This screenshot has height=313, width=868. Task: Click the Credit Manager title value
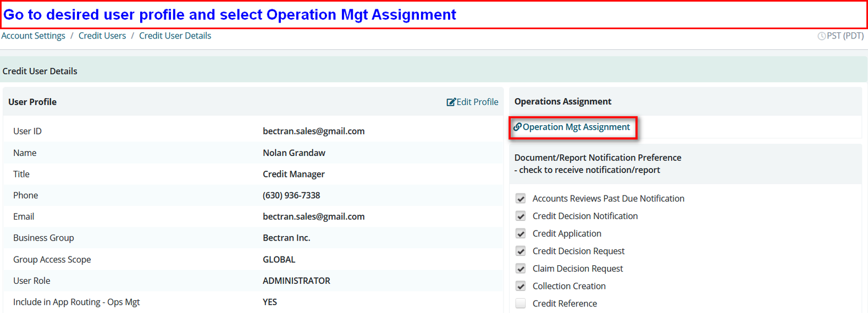[294, 174]
